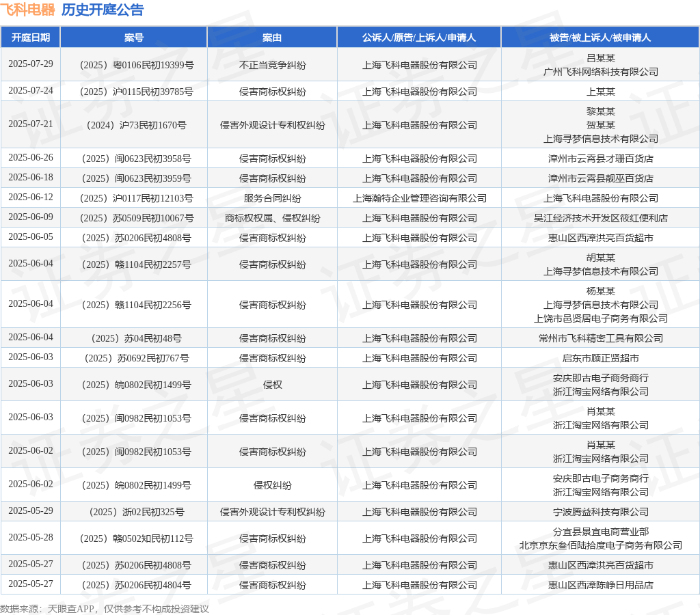
Task: Select the date 2025-05-28
Action: (30, 537)
